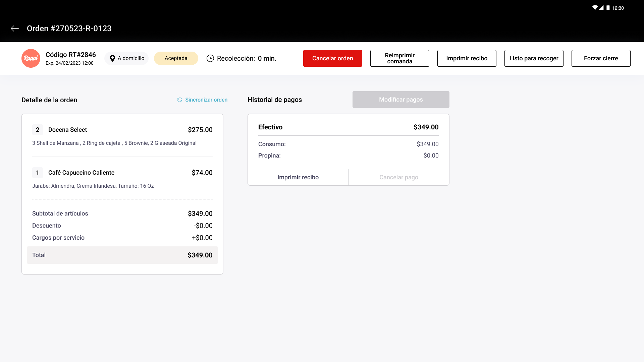
Task: Click Imprimir recibo in the header
Action: pos(467,58)
